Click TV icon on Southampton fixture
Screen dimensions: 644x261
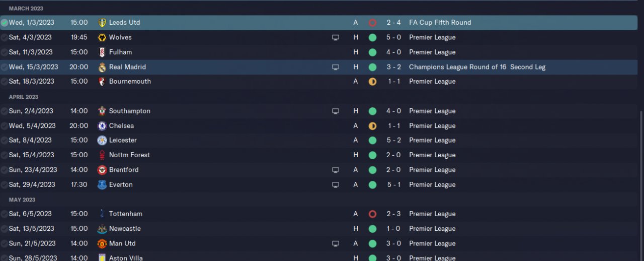(x=336, y=111)
